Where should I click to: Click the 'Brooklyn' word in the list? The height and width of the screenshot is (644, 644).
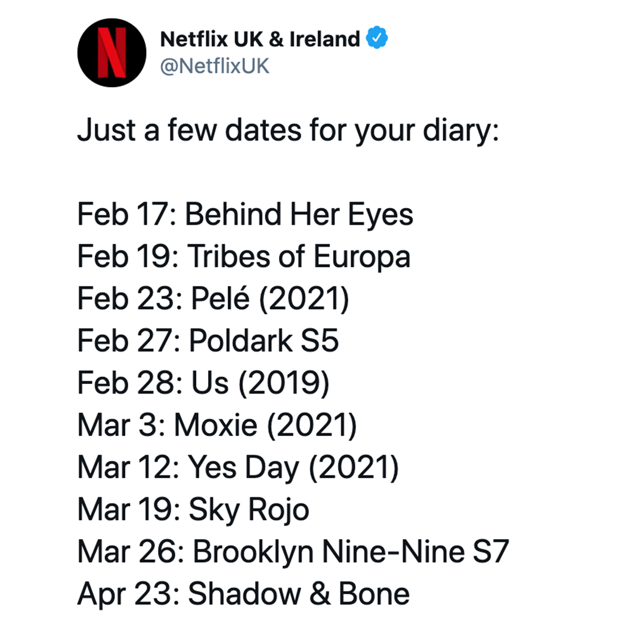pos(253,552)
